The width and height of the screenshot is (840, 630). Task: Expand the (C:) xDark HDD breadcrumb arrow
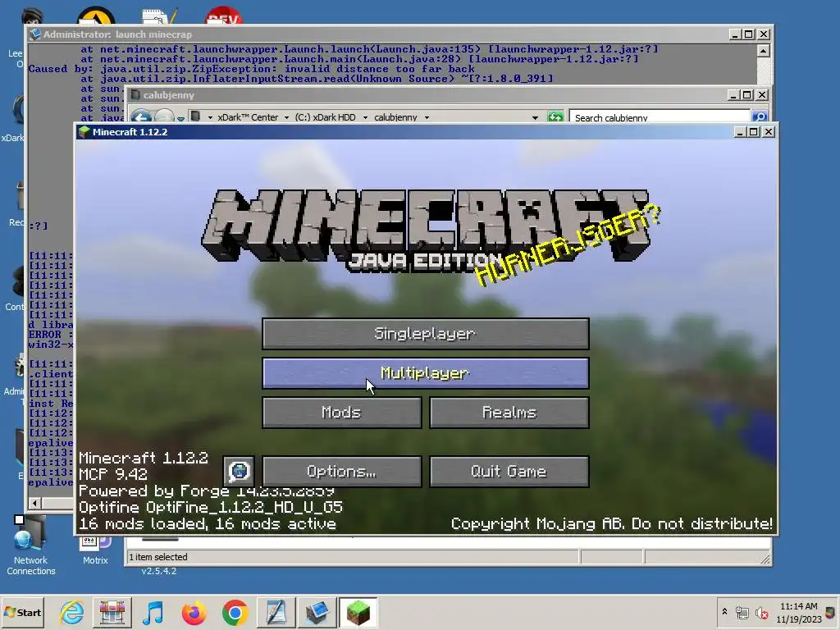365,117
